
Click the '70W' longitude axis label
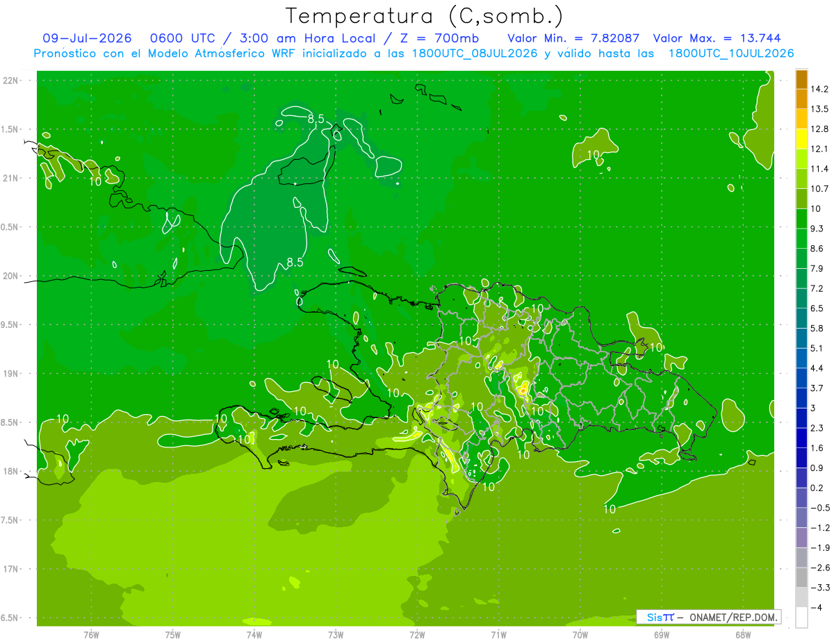580,634
